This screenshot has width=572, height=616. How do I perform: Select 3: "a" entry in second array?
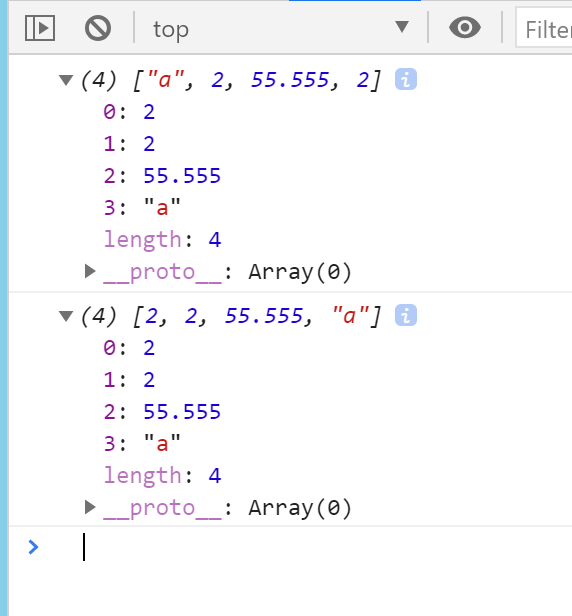[x=142, y=444]
